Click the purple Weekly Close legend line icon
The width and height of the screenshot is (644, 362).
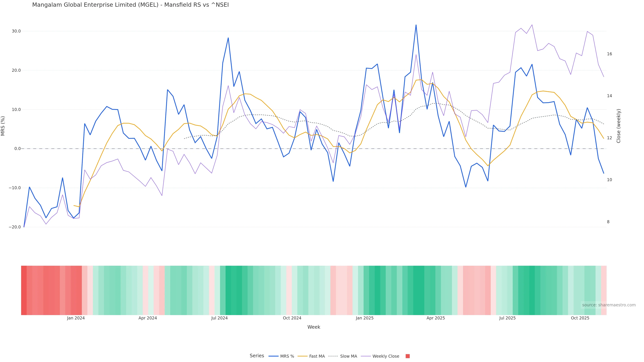point(366,356)
